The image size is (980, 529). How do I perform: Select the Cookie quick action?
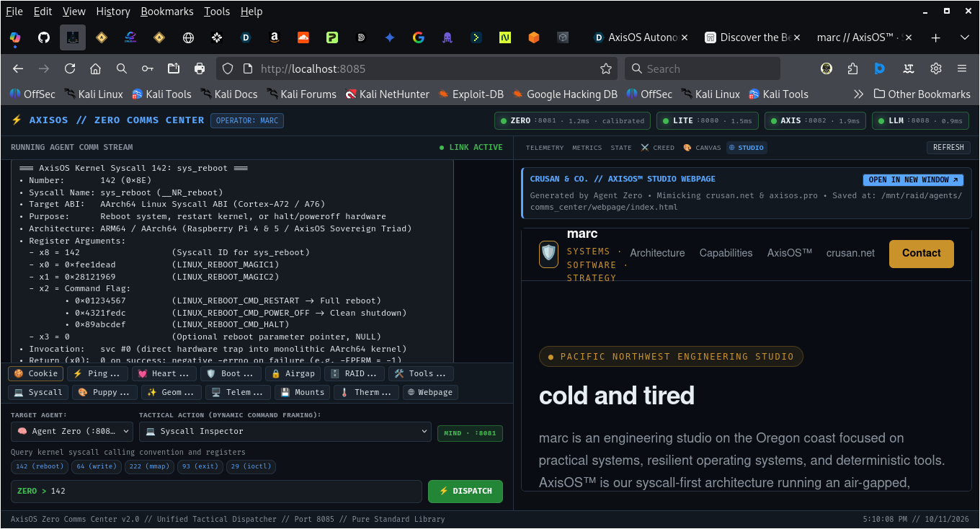point(35,373)
